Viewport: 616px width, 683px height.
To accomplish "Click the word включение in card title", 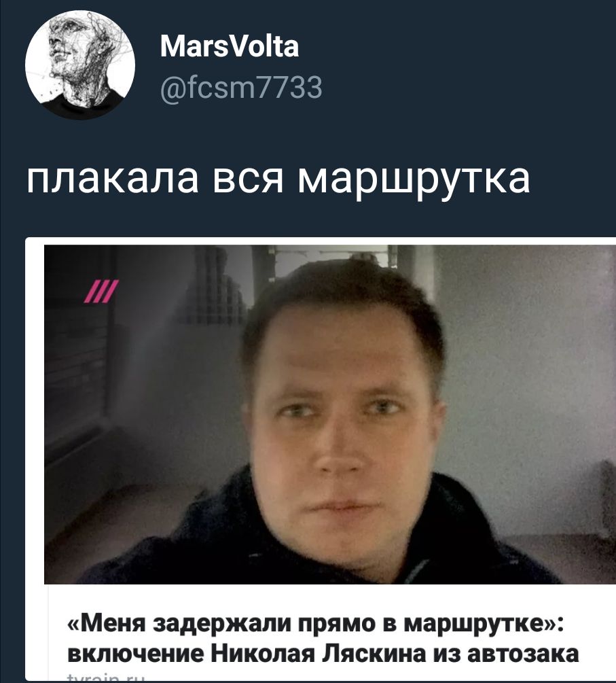I will pos(137,653).
